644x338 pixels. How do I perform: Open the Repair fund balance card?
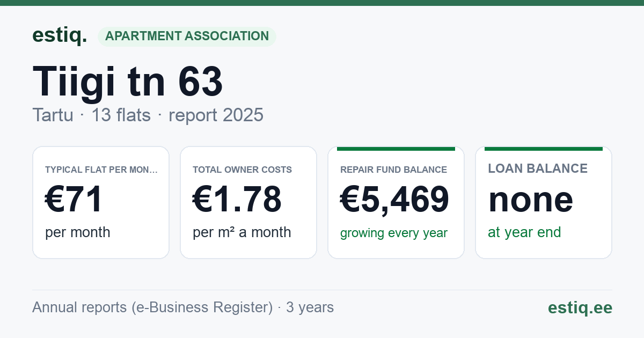point(396,202)
